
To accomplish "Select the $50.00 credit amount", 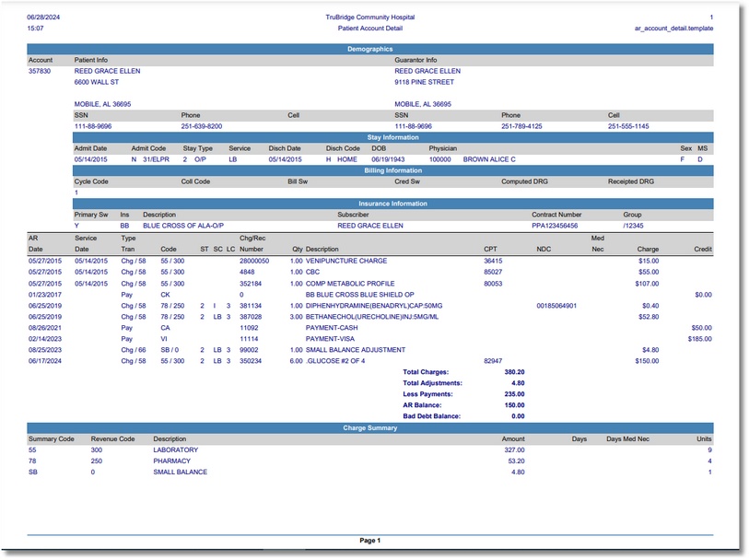I will (x=702, y=328).
